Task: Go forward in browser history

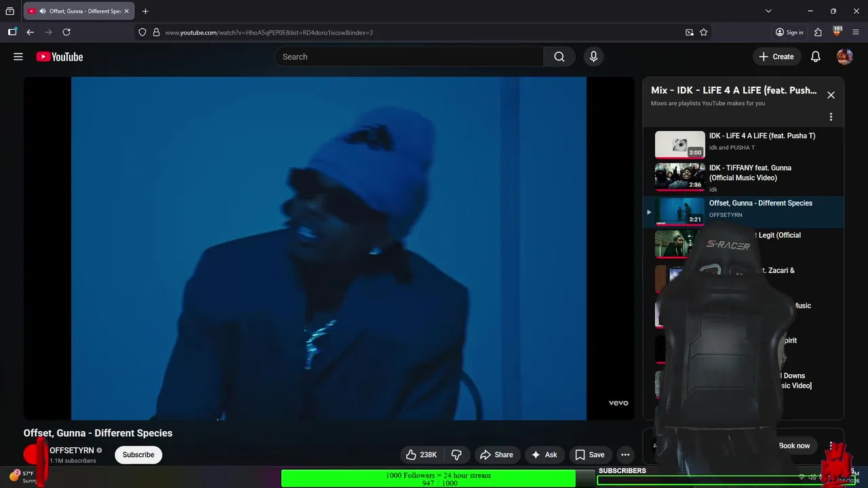Action: click(x=48, y=32)
